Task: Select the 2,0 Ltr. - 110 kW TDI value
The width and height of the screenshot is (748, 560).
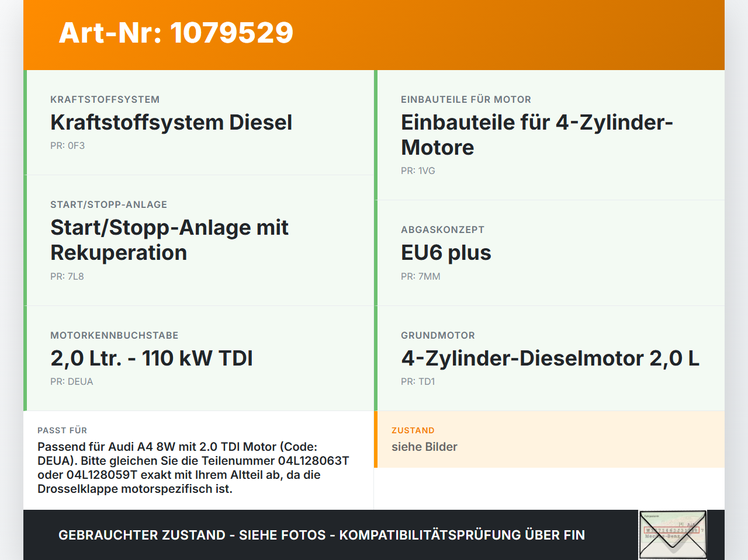Action: pos(151,358)
